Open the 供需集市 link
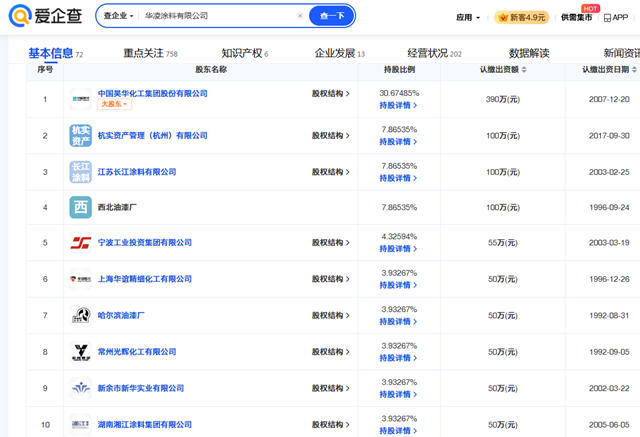 (x=576, y=18)
